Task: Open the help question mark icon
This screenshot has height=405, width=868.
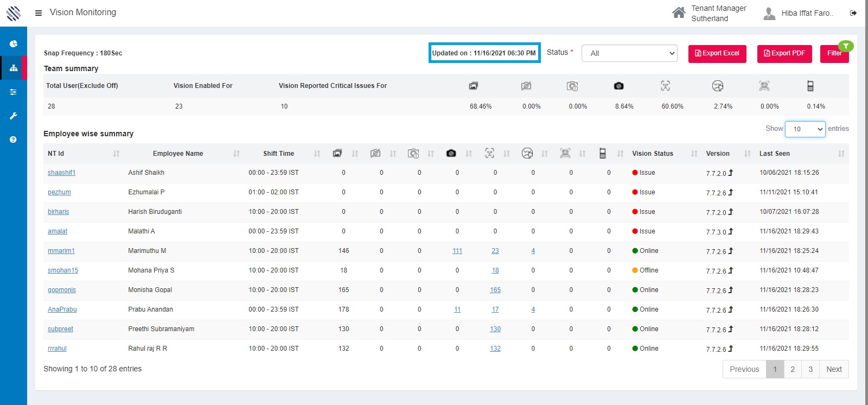Action: (14, 140)
